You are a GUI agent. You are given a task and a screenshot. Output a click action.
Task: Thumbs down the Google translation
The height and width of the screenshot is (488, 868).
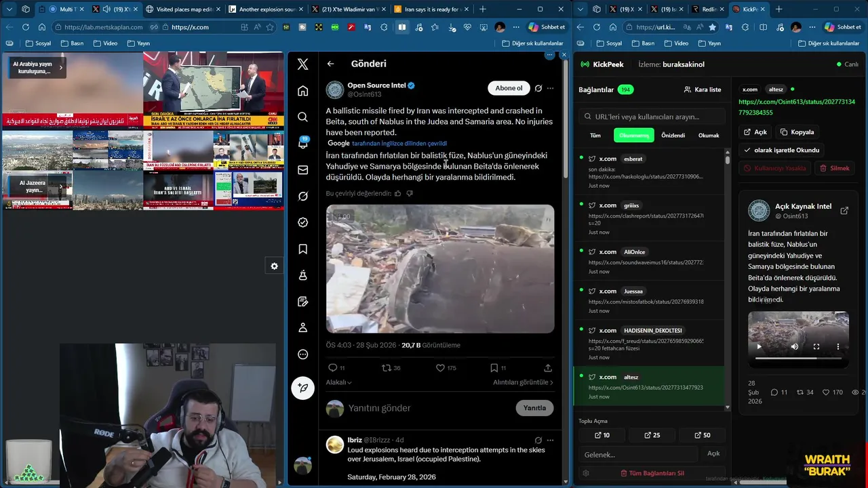click(x=409, y=193)
